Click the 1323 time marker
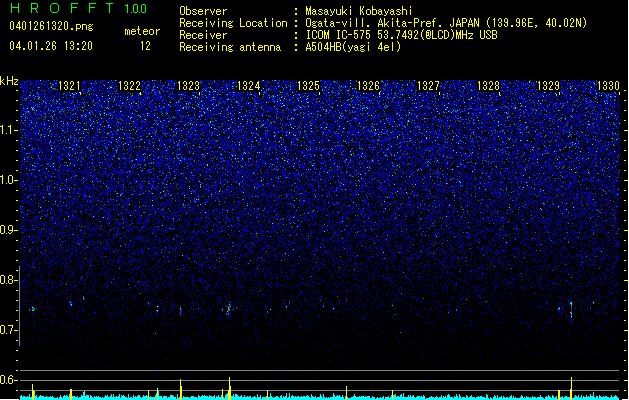The image size is (629, 400). pos(189,85)
